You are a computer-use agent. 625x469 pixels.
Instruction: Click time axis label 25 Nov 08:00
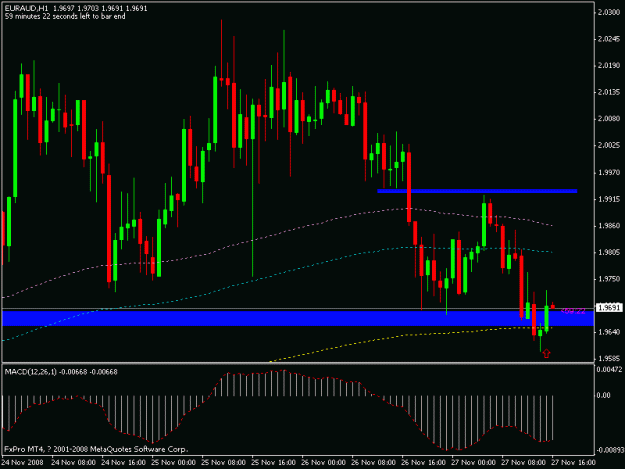(x=224, y=463)
